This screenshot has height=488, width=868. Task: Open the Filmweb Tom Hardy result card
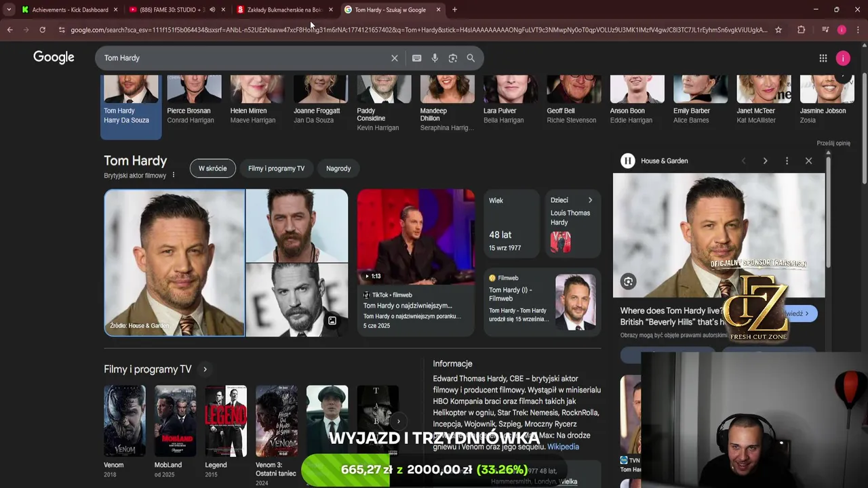point(542,302)
